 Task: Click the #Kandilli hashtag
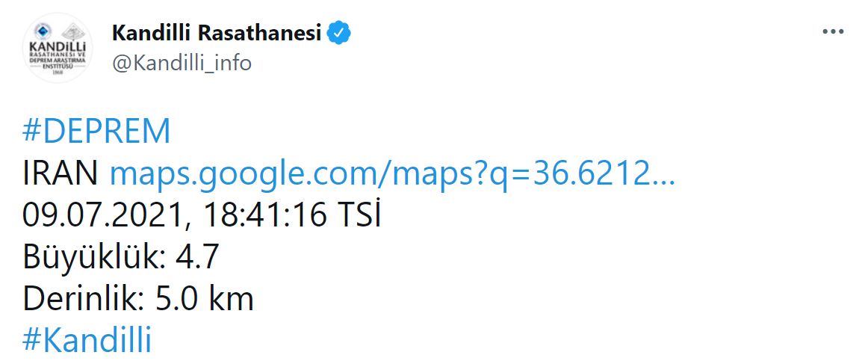tap(87, 341)
